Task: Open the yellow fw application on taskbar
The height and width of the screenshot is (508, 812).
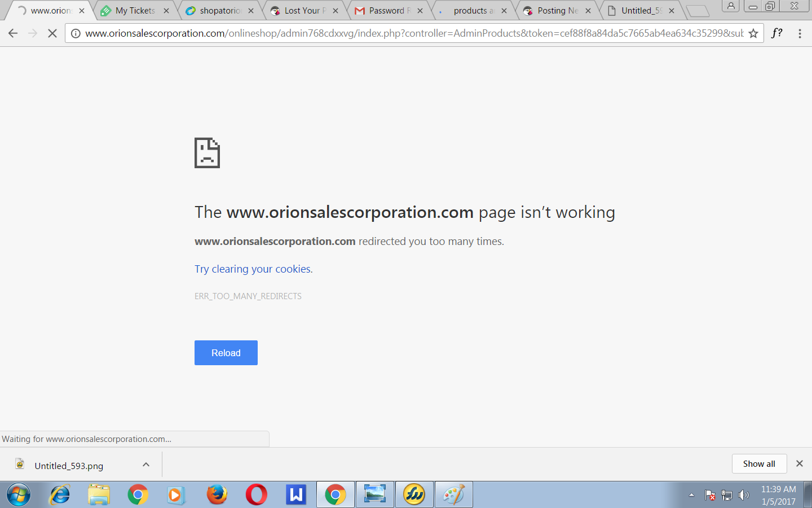Action: click(414, 495)
